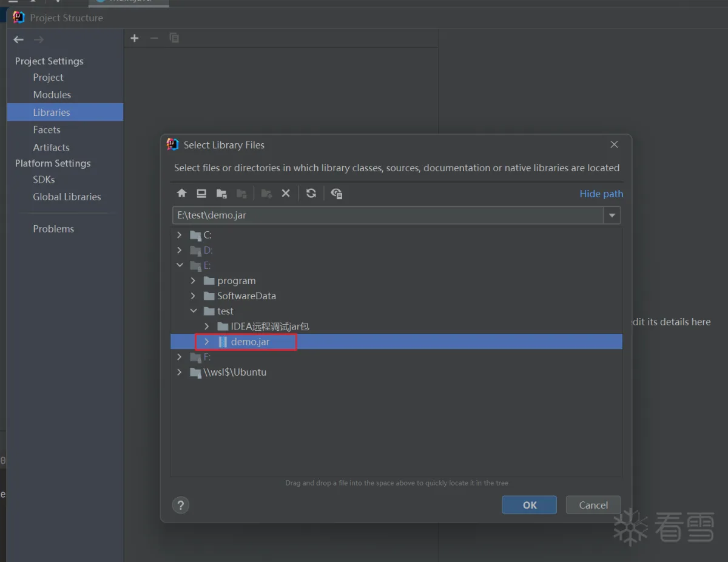This screenshot has height=562, width=728.
Task: Select the demo.jar tree row
Action: [397, 342]
